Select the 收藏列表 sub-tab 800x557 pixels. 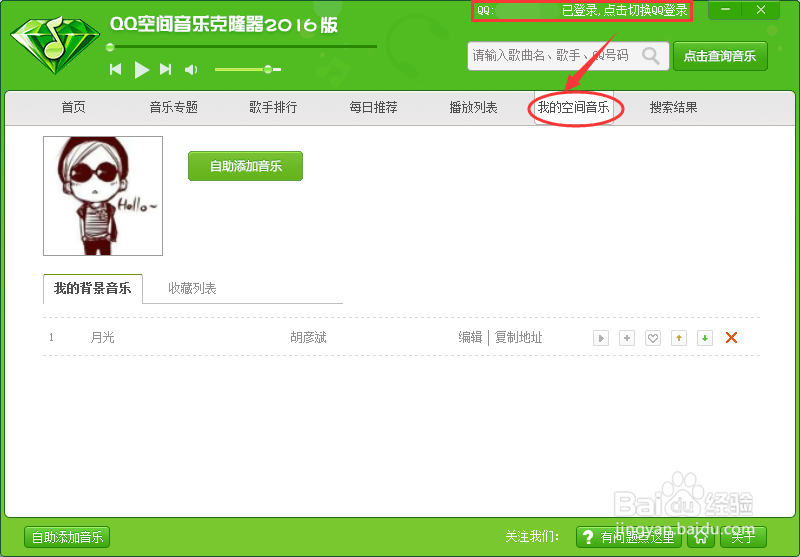pyautogui.click(x=192, y=289)
